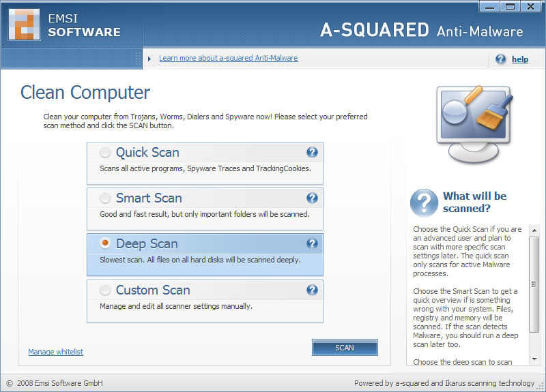Click the Custom Scan help question icon

click(312, 290)
